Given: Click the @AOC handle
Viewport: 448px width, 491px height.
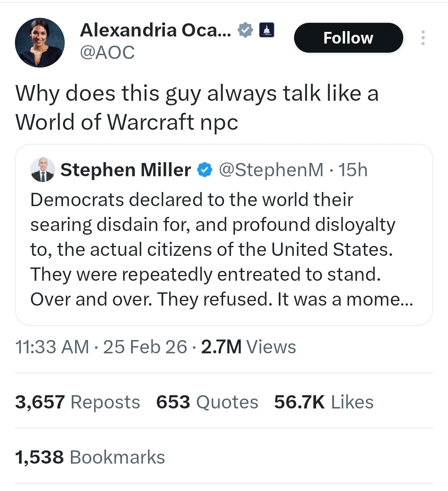Looking at the screenshot, I should click(x=107, y=52).
